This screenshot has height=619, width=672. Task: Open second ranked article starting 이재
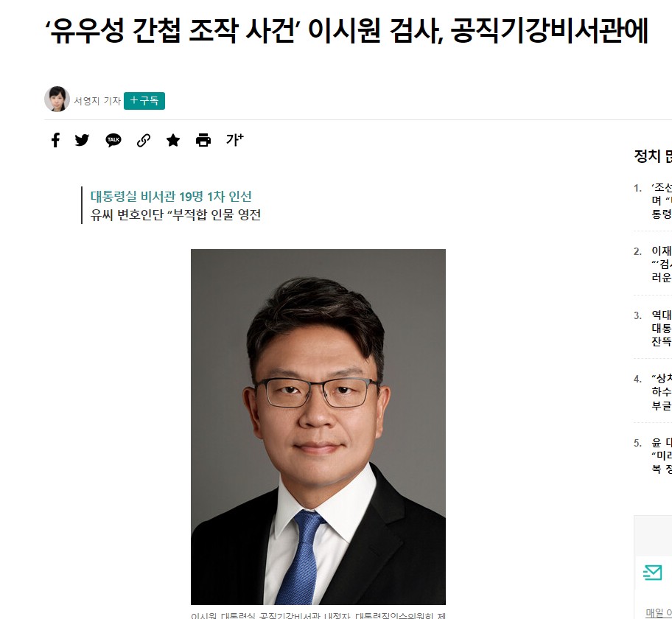(661, 264)
